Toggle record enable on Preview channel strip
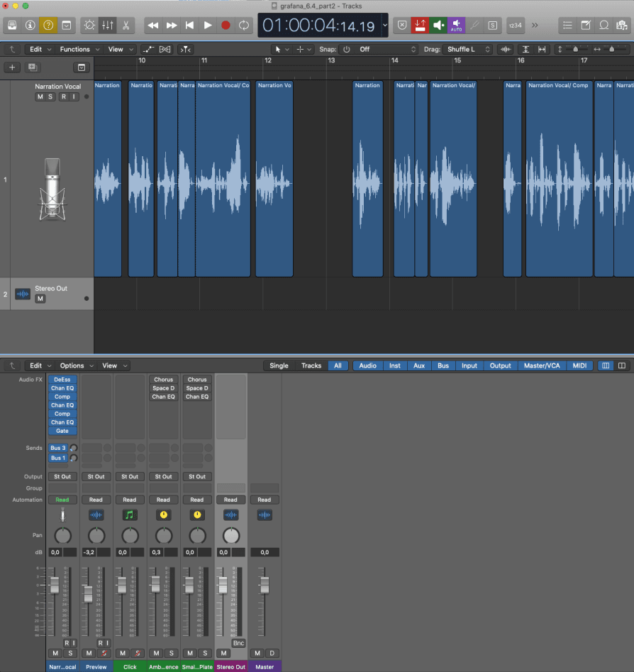This screenshot has width=634, height=672. (x=99, y=643)
